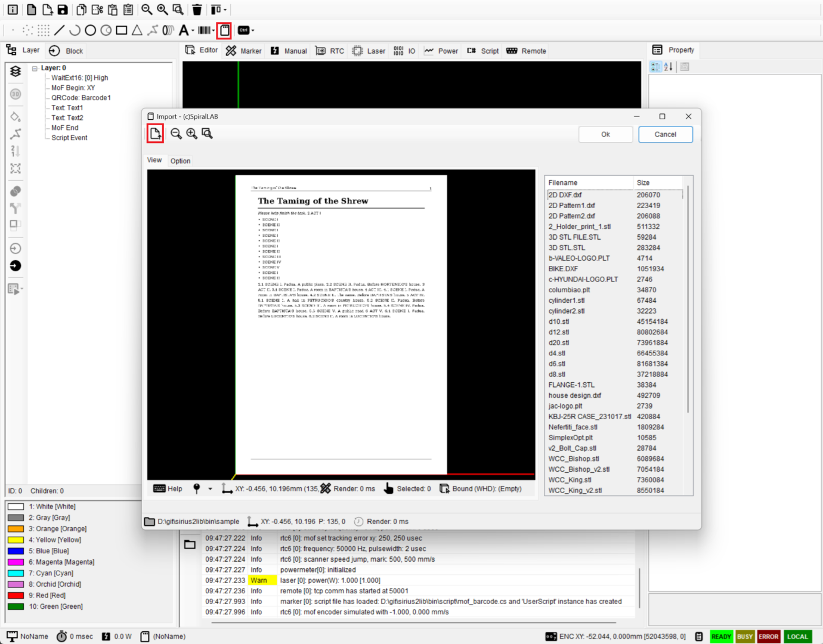Open the simulation dropdown in left sidebar
This screenshot has width=823, height=644.
point(22,289)
